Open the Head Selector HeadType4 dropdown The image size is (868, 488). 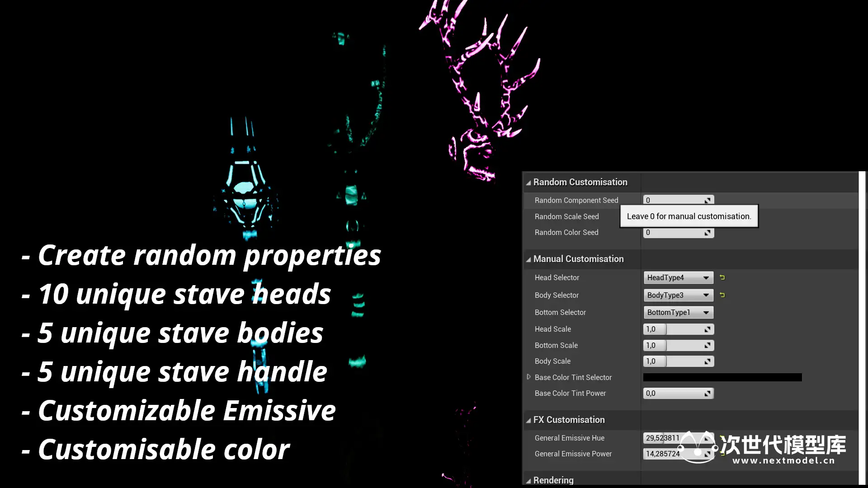[678, 277]
